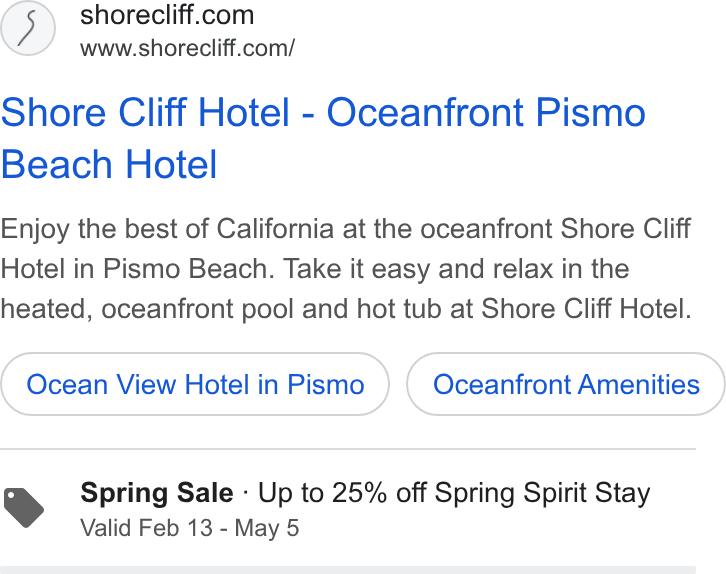Click the "Enjoy the best of California" description line
The height and width of the screenshot is (574, 726).
tap(345, 229)
